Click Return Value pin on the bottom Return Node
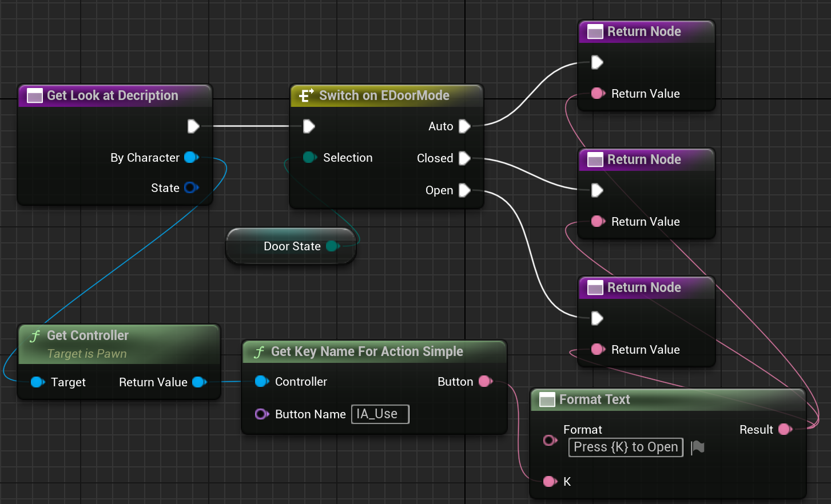The height and width of the screenshot is (504, 831). pos(598,350)
